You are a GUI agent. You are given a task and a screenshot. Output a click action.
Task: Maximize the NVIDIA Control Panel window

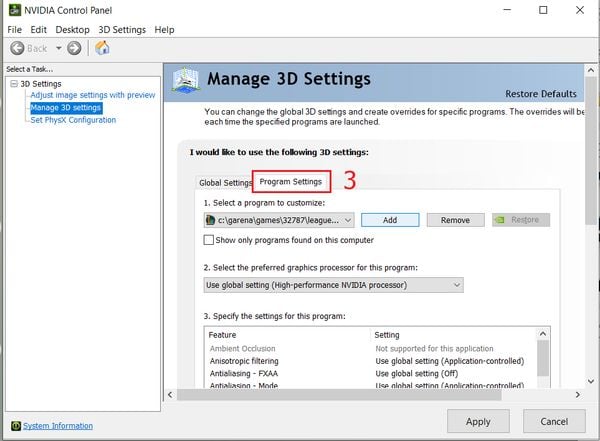[x=543, y=10]
